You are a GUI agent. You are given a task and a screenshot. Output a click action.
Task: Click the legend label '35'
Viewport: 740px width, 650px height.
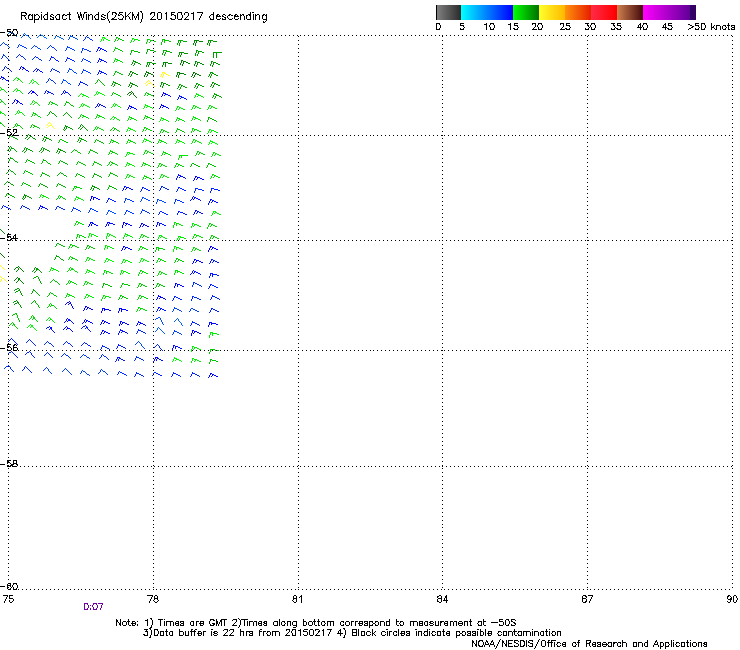[616, 27]
